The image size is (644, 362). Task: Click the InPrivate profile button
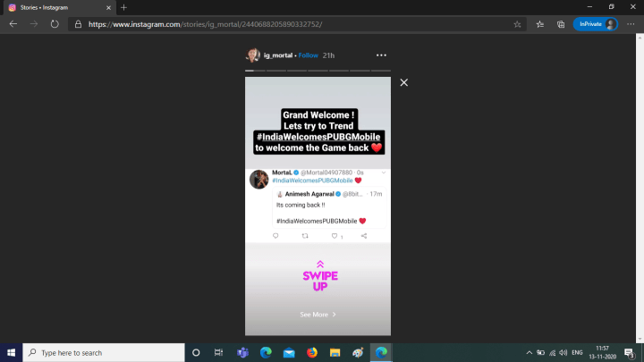596,24
